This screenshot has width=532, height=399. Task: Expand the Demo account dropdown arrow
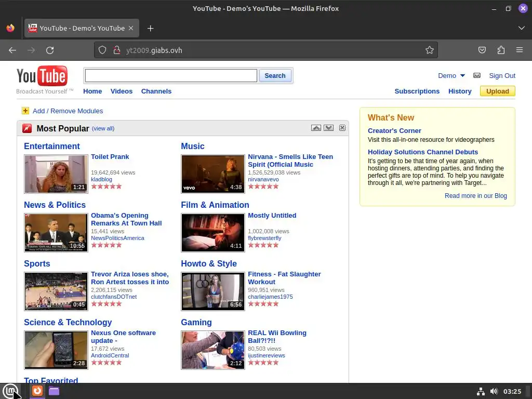click(462, 76)
